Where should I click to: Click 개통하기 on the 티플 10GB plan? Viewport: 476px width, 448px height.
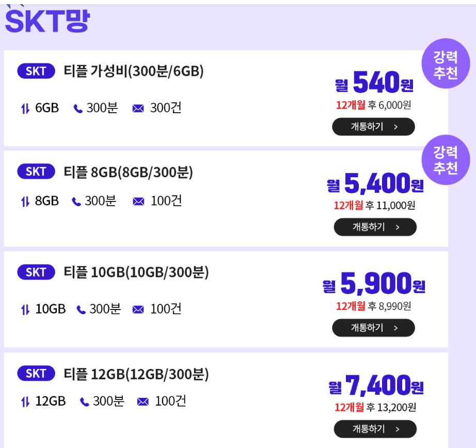[373, 328]
